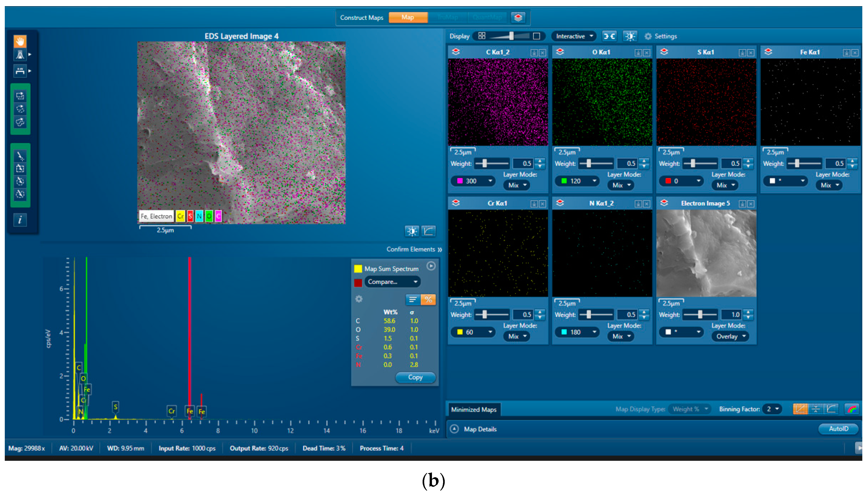Screen dimensions: 868x495
Task: Minimize the Fe Kα1 map panel
Action: [846, 53]
